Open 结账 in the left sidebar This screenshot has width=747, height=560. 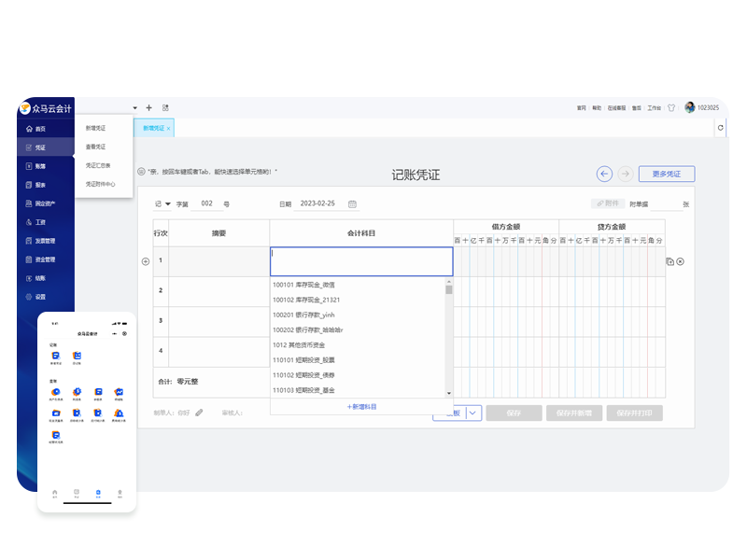click(x=36, y=278)
